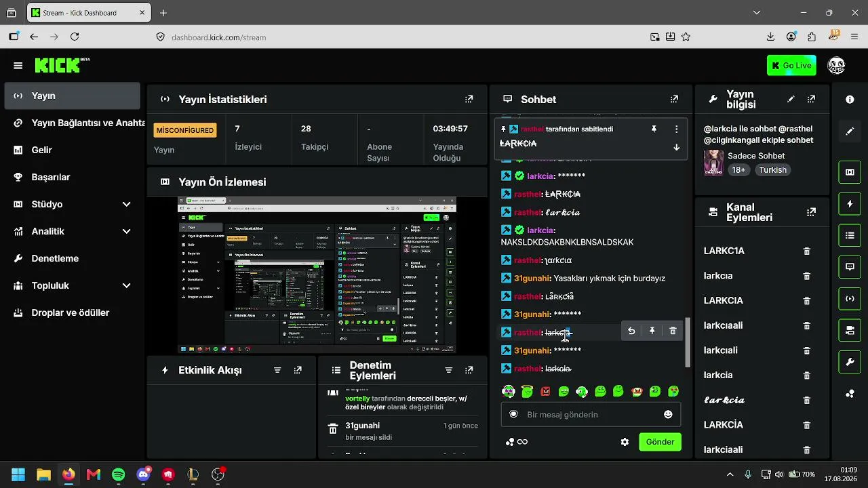Open the Denetleme page

pyautogui.click(x=72, y=258)
